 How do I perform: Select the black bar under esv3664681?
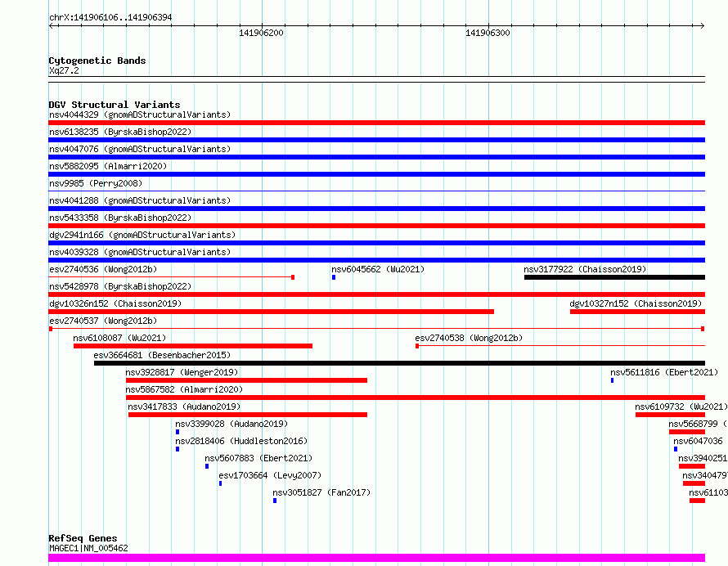(x=399, y=363)
